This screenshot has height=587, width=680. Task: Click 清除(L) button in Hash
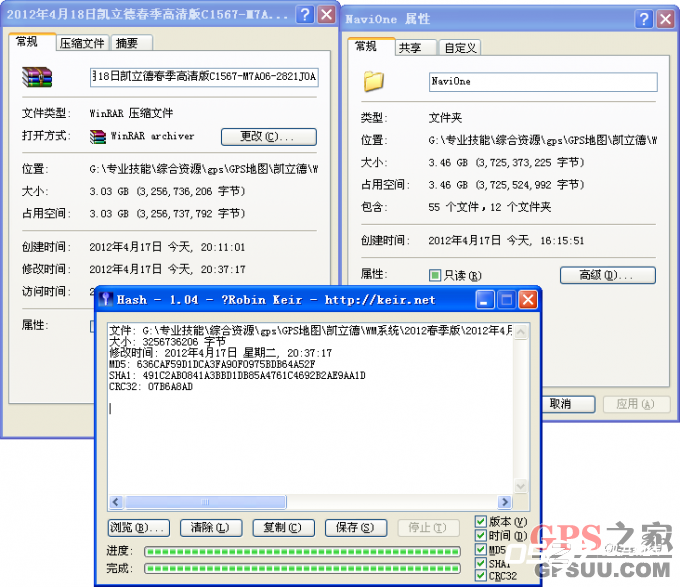coord(211,528)
